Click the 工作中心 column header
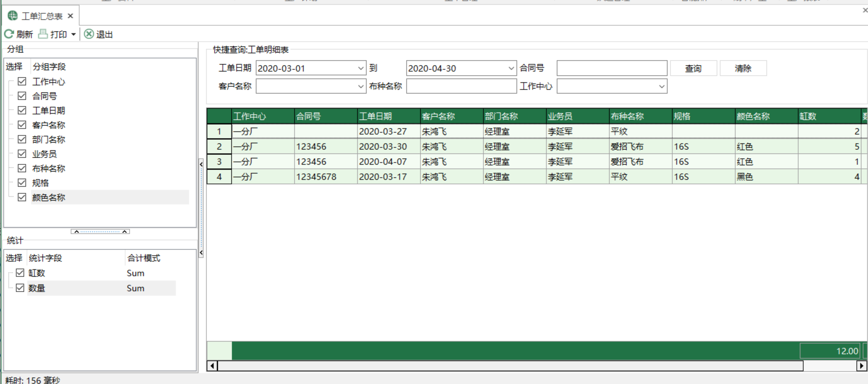 (x=263, y=116)
